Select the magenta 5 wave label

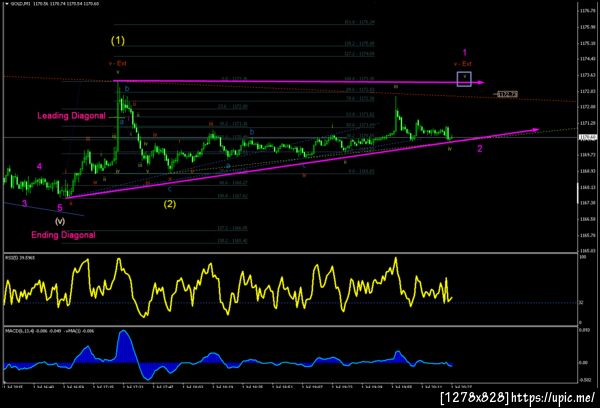(60, 208)
